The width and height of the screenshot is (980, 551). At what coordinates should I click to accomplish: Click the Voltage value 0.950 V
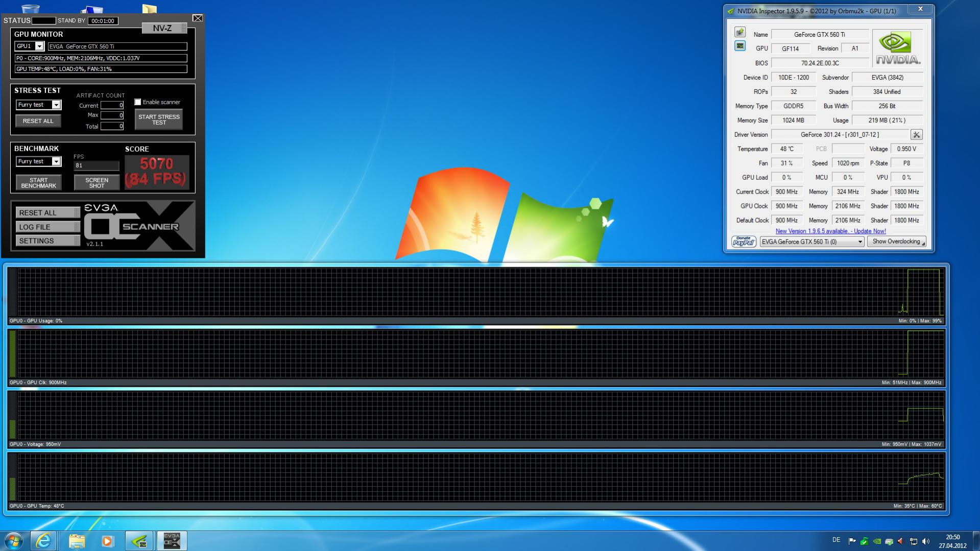906,149
